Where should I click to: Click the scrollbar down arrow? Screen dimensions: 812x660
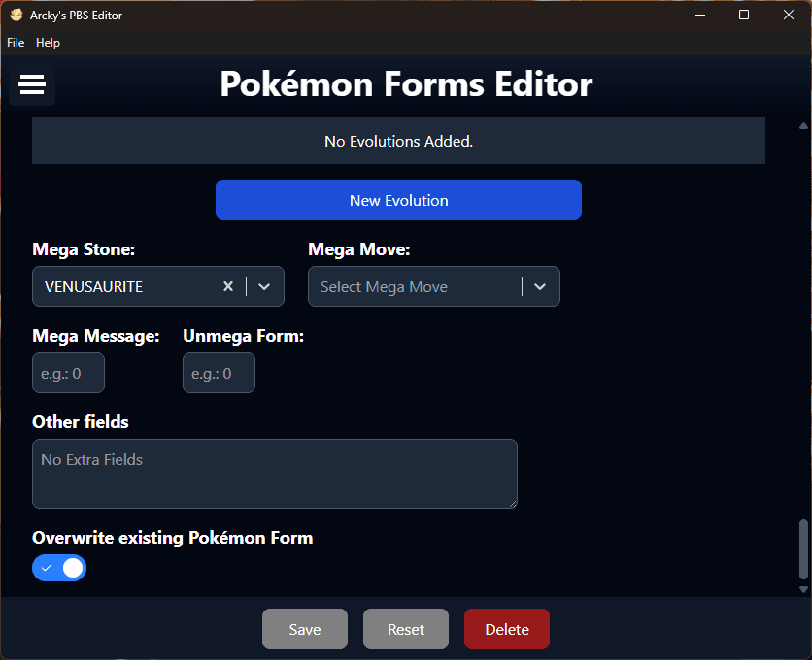(803, 589)
